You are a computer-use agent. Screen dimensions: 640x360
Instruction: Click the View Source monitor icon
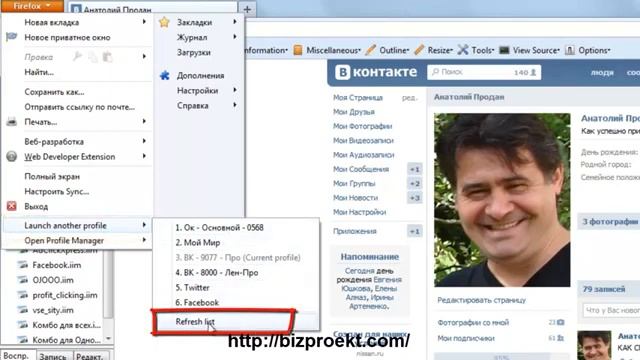click(504, 50)
